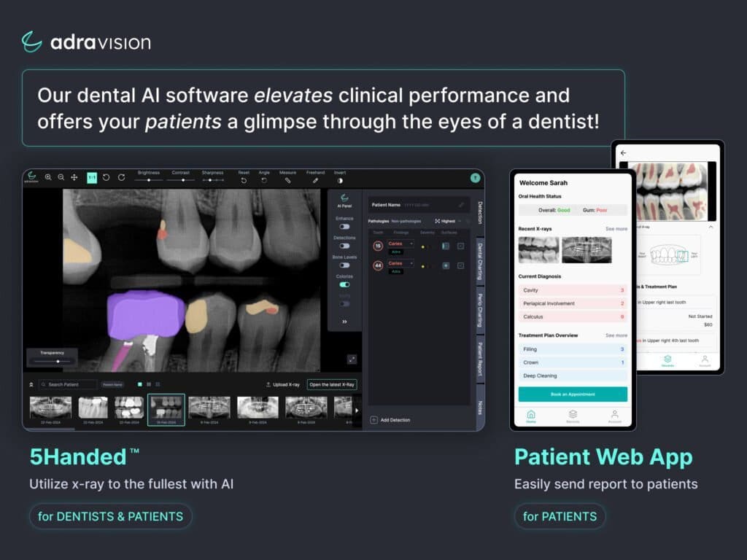Open the Patient Report side tab
The width and height of the screenshot is (747, 560).
coord(480,359)
